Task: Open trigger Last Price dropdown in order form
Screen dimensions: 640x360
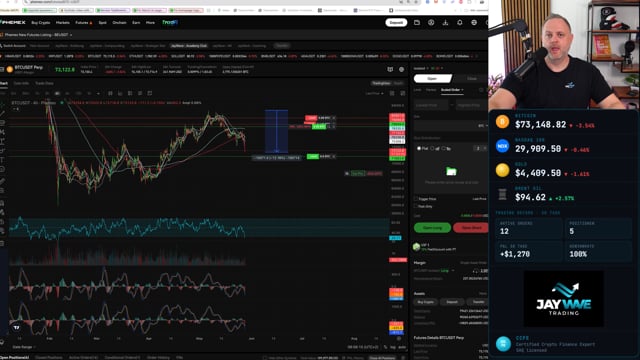Action: pyautogui.click(x=480, y=199)
